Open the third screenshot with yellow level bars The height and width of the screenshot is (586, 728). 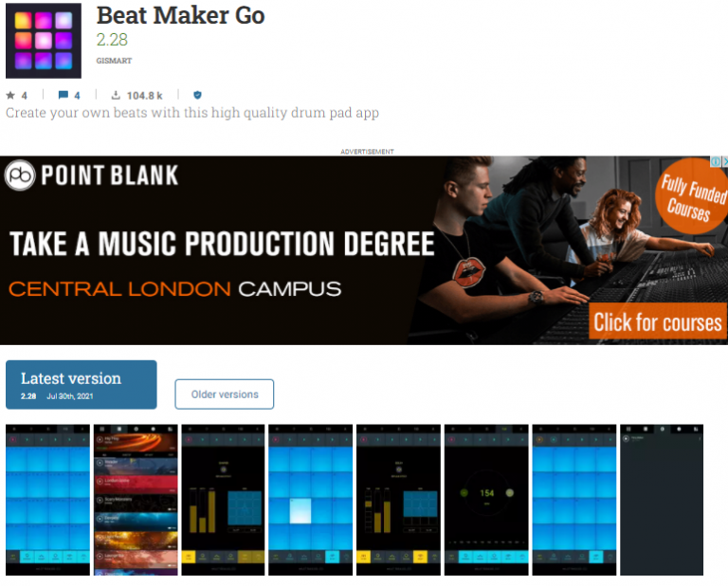(x=223, y=500)
